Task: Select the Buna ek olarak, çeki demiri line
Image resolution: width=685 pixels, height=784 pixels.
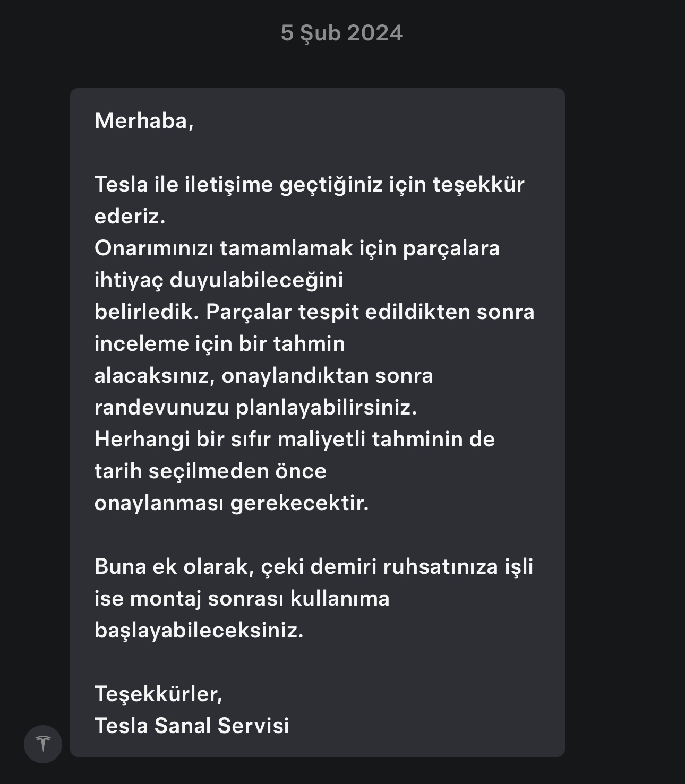Action: (x=314, y=567)
